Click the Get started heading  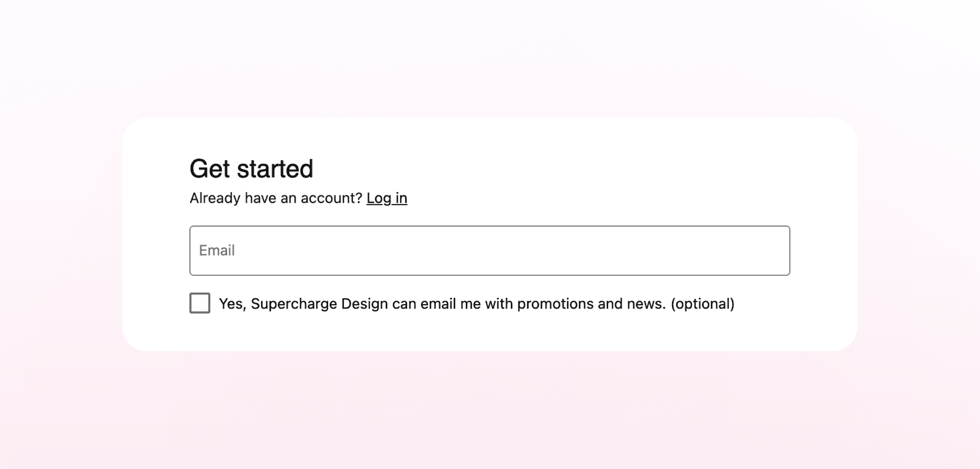coord(252,168)
